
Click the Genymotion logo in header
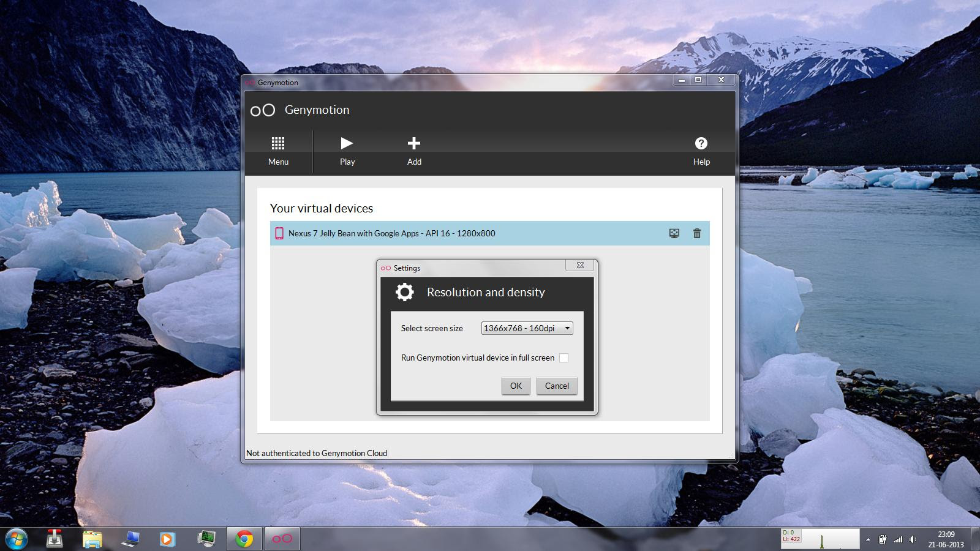point(263,110)
